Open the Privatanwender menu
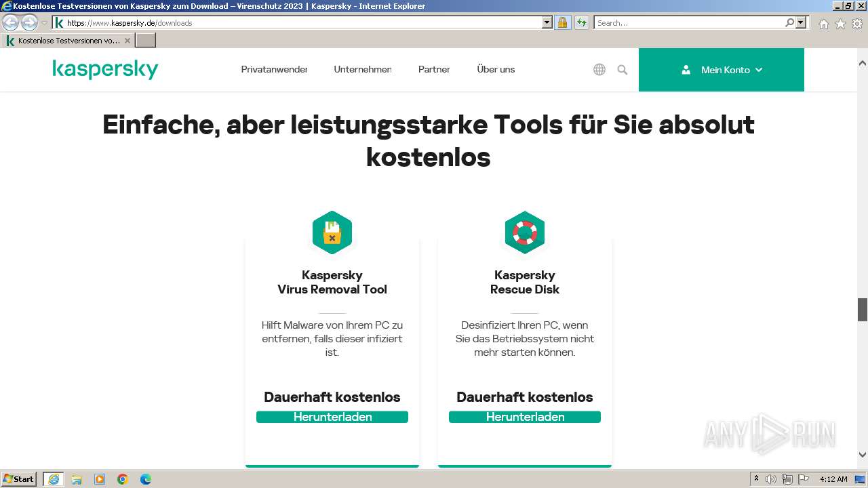Image resolution: width=868 pixels, height=488 pixels. pyautogui.click(x=274, y=69)
